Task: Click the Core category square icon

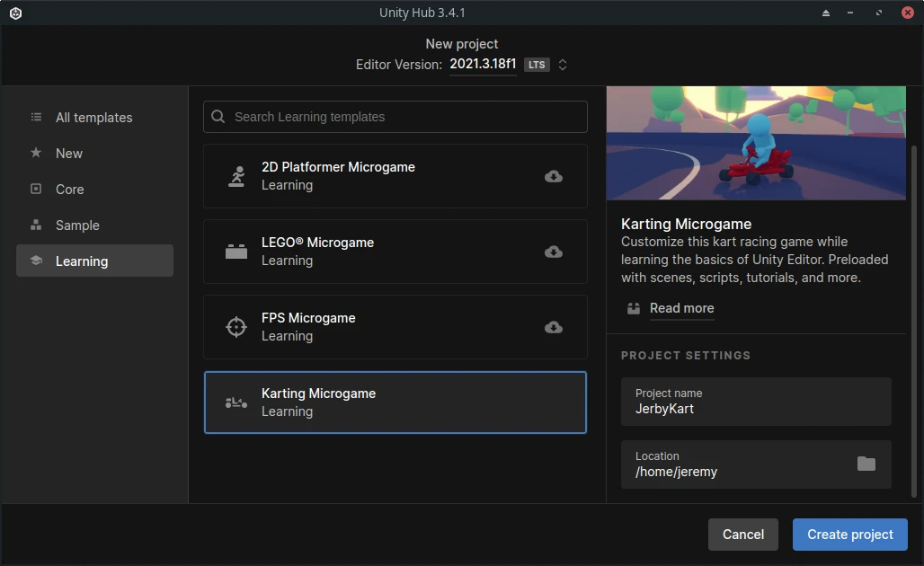Action: (x=36, y=189)
